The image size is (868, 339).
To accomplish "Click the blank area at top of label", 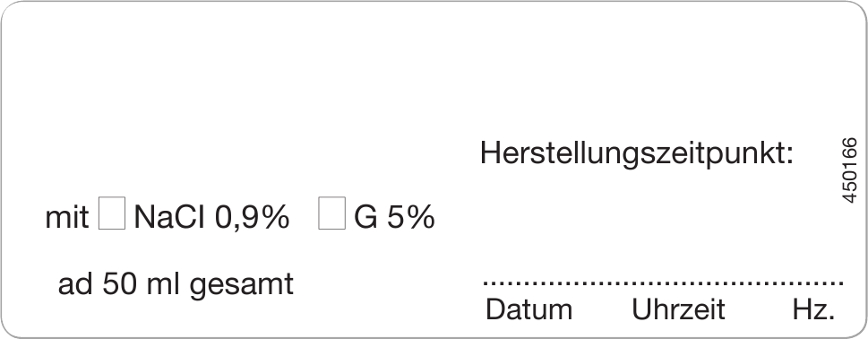I will tap(434, 66).
